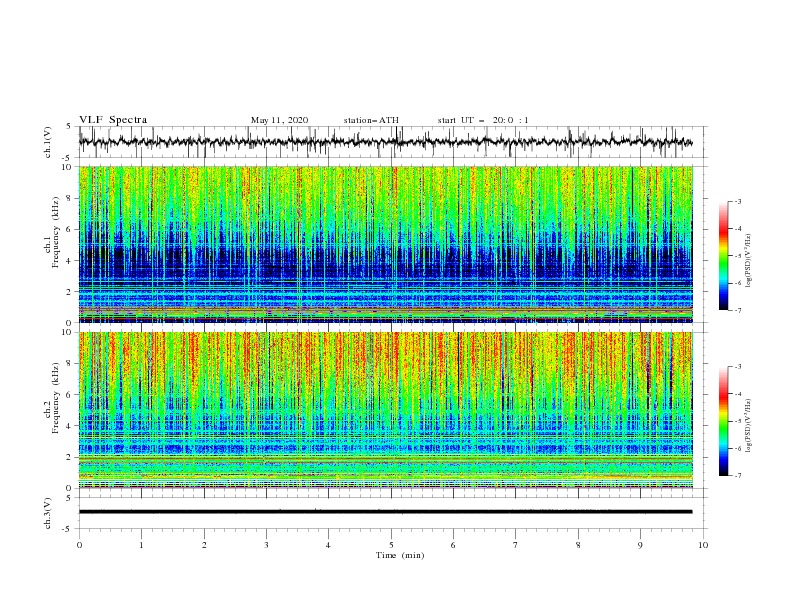Click the log(PSD) label beside ch.1 colorbar
This screenshot has width=792, height=612.
coord(748,261)
